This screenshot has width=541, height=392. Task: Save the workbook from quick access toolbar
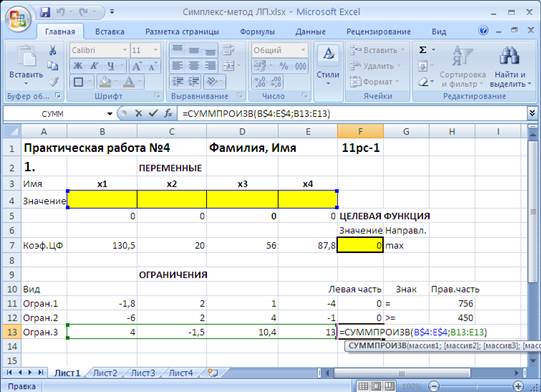click(x=45, y=12)
